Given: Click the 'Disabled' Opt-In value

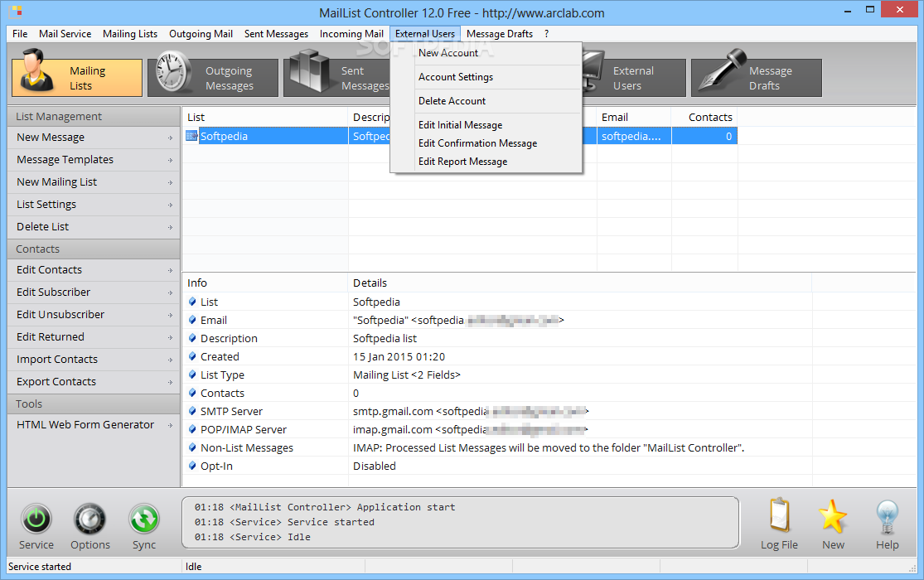Looking at the screenshot, I should (x=375, y=466).
